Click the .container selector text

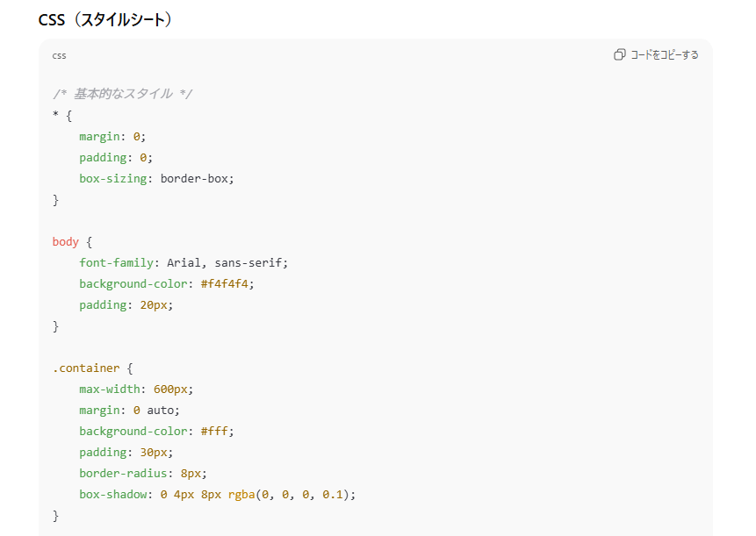(86, 368)
